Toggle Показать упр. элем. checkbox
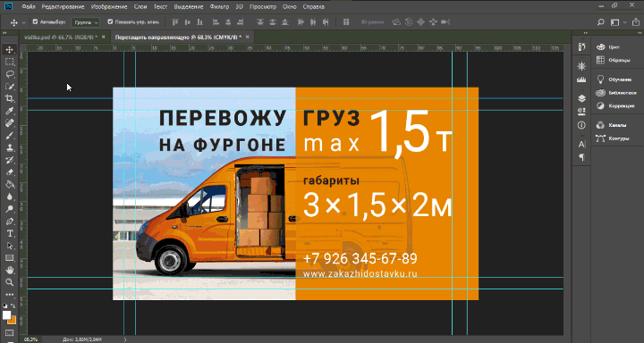Image resolution: width=644 pixels, height=343 pixels. [x=110, y=21]
